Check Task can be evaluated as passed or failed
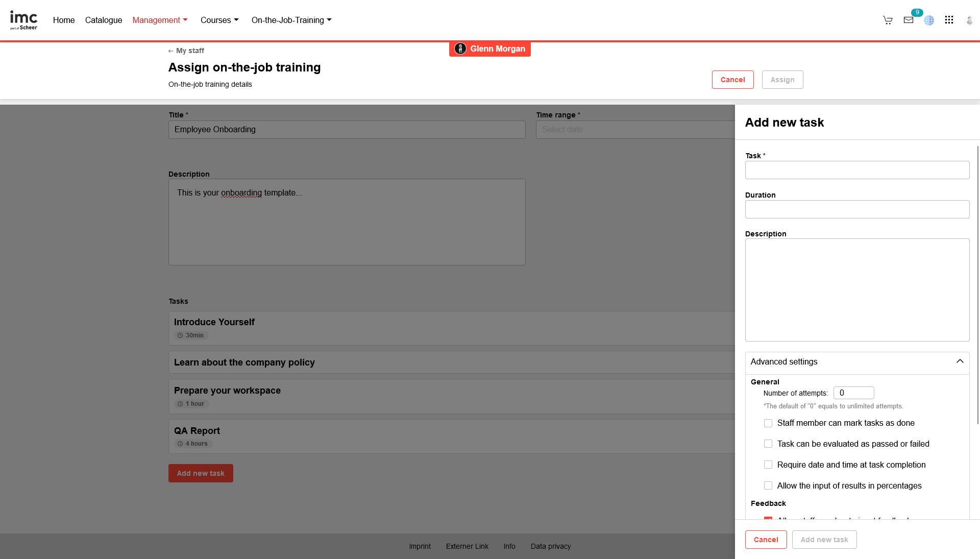 (768, 444)
